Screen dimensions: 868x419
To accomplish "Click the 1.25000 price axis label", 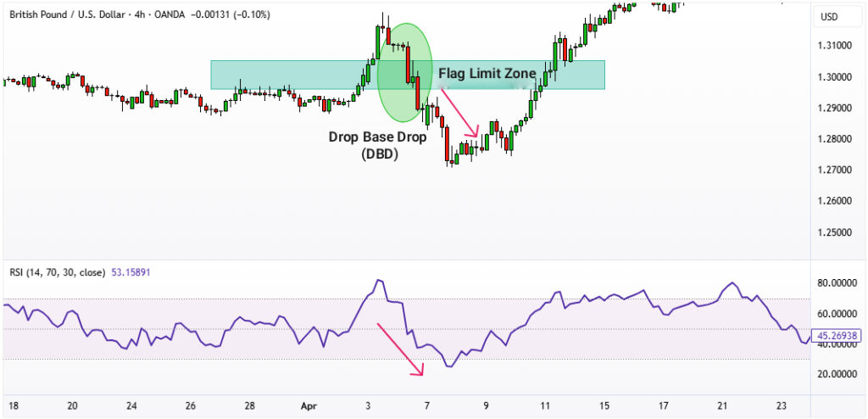I will [835, 232].
